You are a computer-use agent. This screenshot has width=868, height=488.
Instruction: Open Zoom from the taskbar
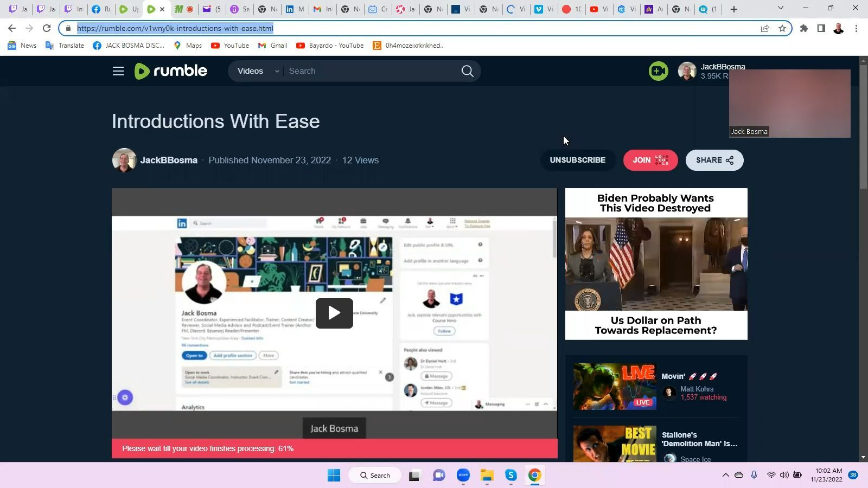[463, 475]
